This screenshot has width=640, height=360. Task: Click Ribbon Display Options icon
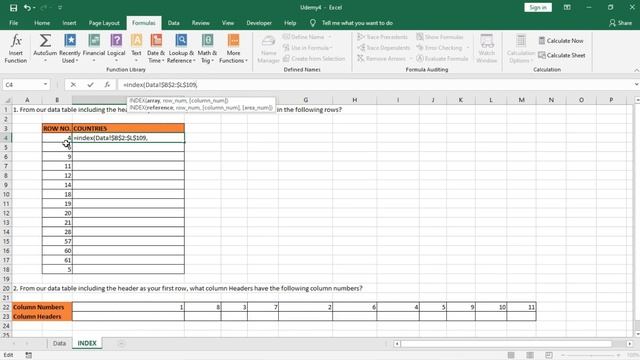click(x=567, y=7)
